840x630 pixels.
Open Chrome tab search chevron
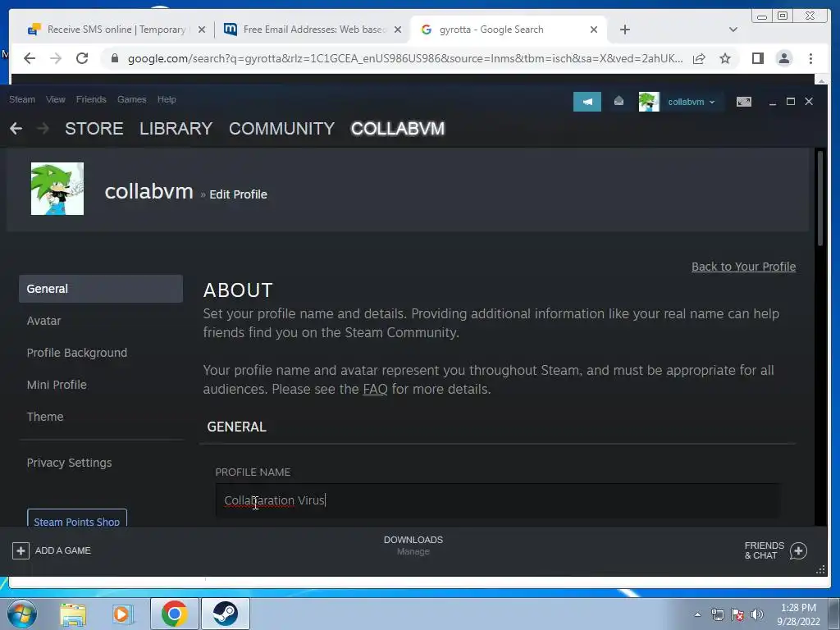pos(733,30)
